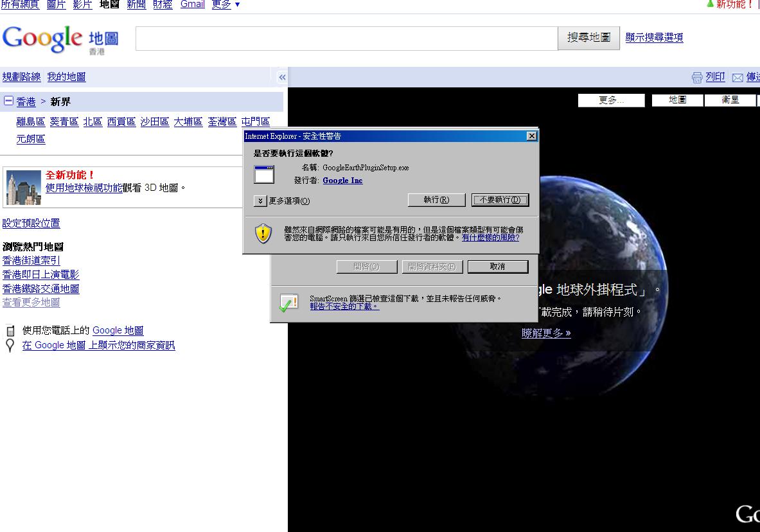Open 在 Google 地圖 上顯示您的商家資訊 link
Image resolution: width=760 pixels, height=532 pixels.
point(98,345)
